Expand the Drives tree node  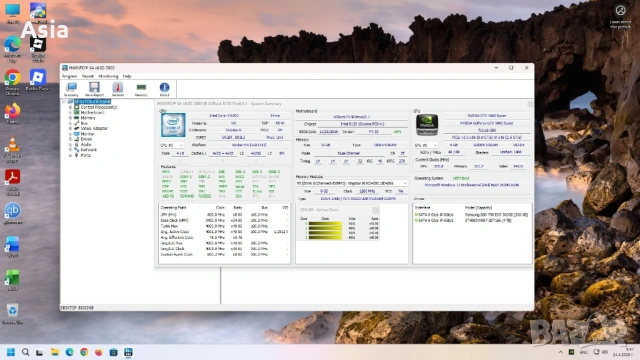click(70, 139)
